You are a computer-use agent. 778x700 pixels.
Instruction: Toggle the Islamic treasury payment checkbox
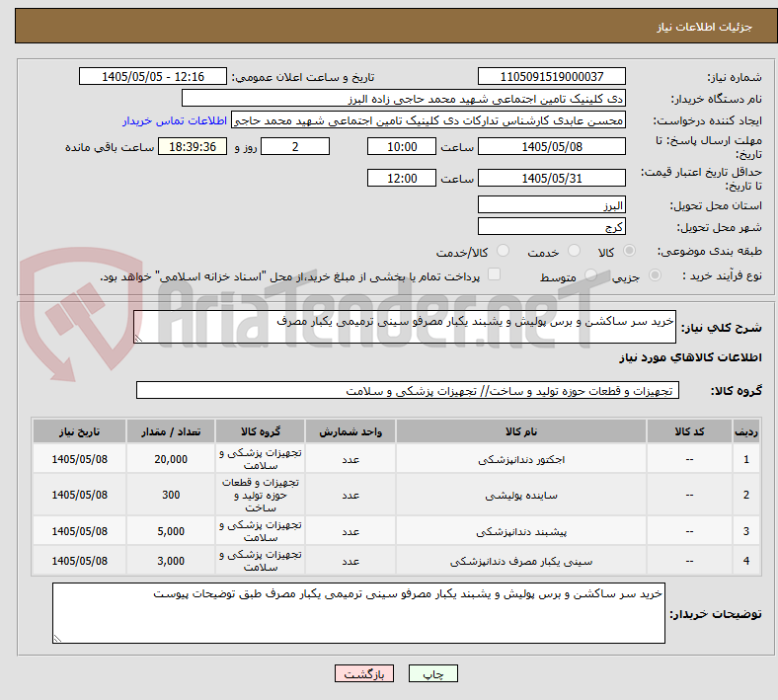point(494,274)
